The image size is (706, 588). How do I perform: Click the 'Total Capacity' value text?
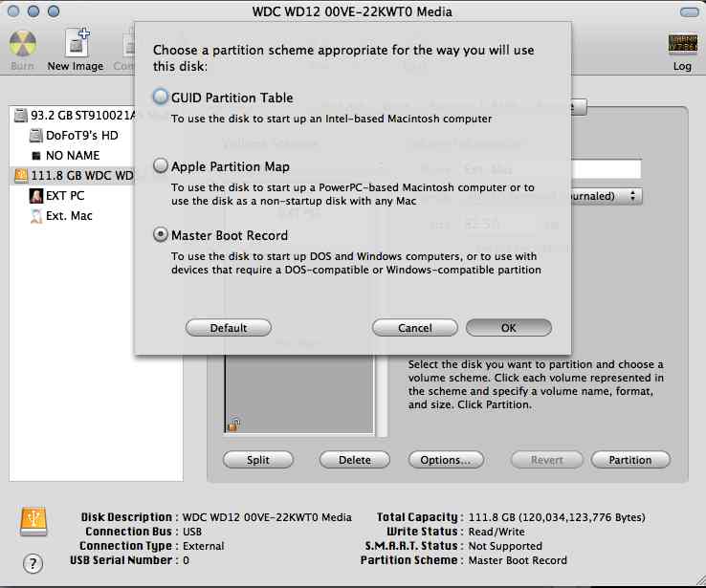557,517
